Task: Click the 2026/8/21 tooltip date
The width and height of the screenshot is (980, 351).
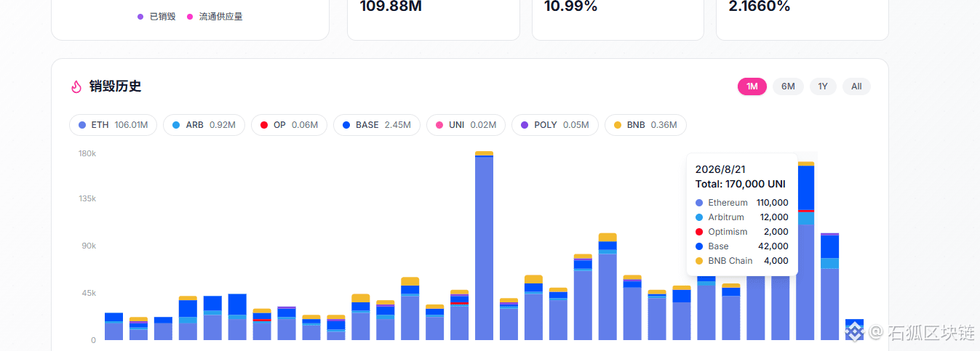Action: (720, 169)
